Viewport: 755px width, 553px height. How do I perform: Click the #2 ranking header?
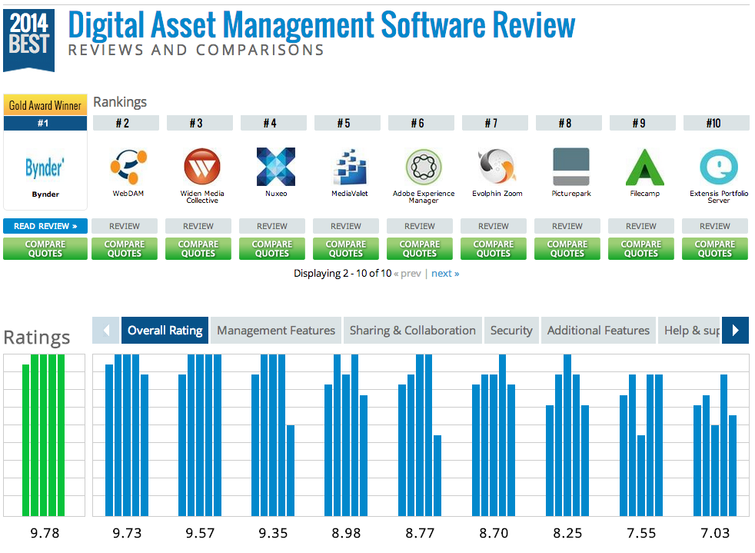click(x=126, y=123)
